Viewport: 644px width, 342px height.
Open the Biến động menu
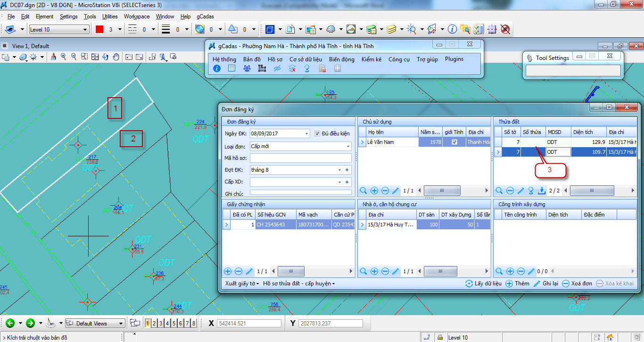click(x=341, y=59)
